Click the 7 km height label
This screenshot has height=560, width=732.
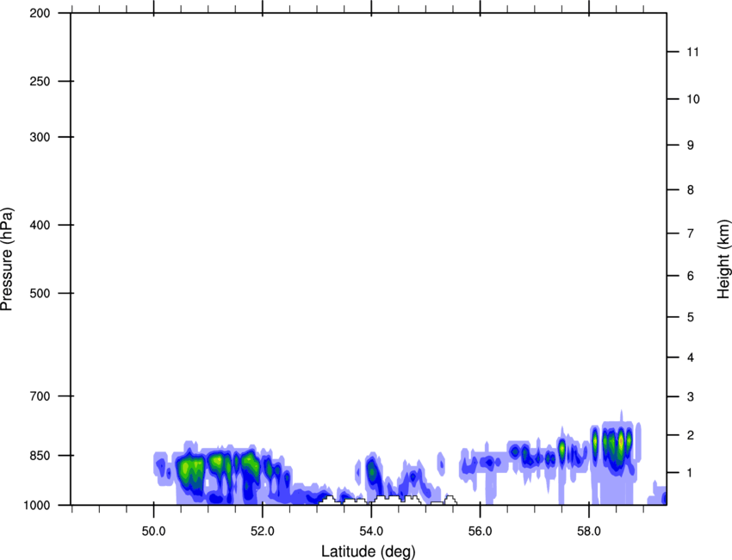(x=691, y=233)
